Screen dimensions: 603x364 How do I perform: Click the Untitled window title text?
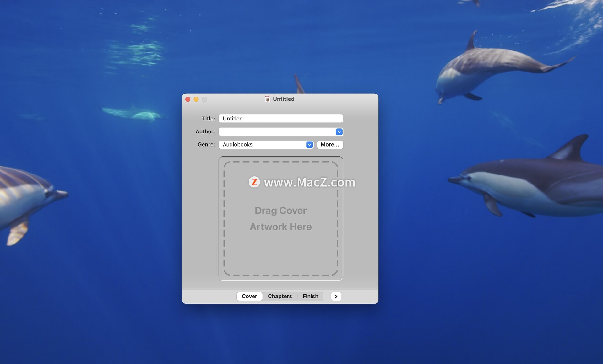tap(284, 99)
